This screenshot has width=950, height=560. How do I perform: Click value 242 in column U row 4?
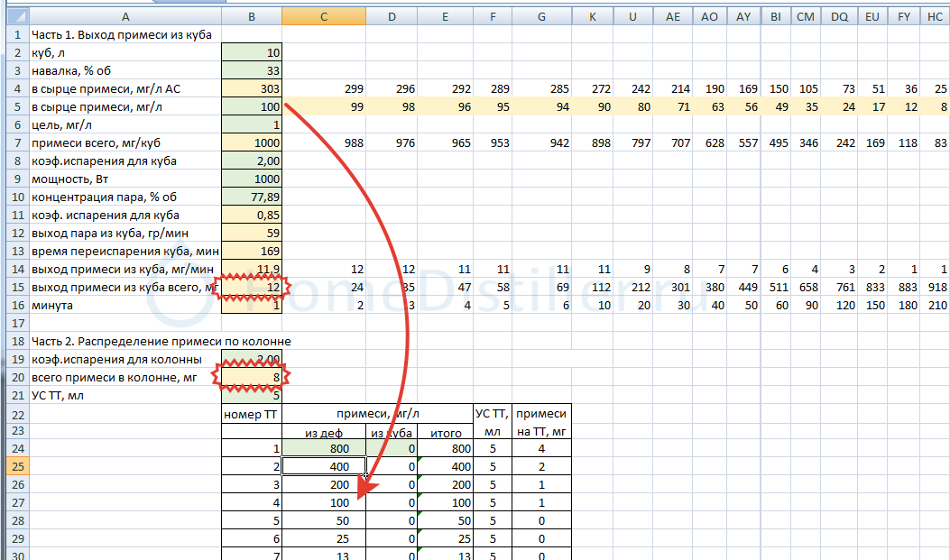633,89
